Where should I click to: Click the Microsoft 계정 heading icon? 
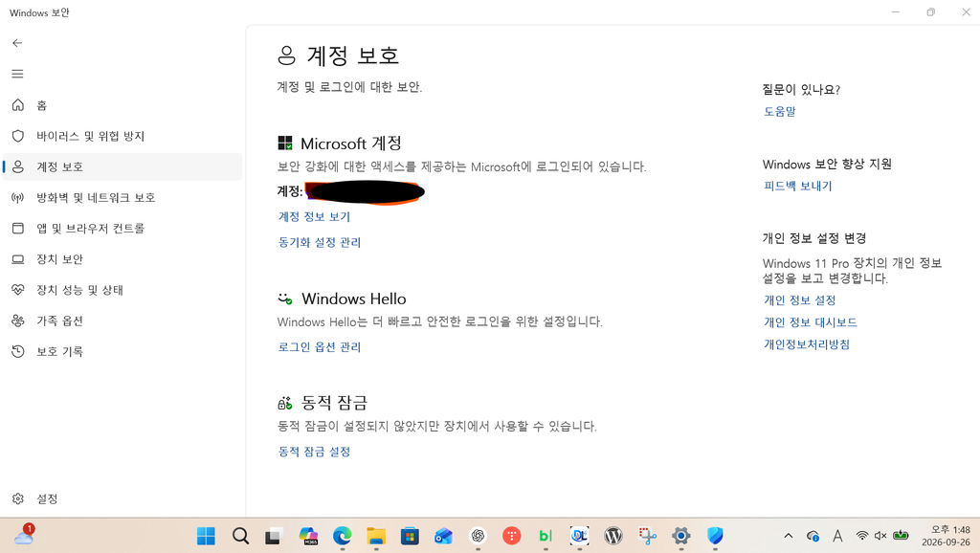point(285,144)
